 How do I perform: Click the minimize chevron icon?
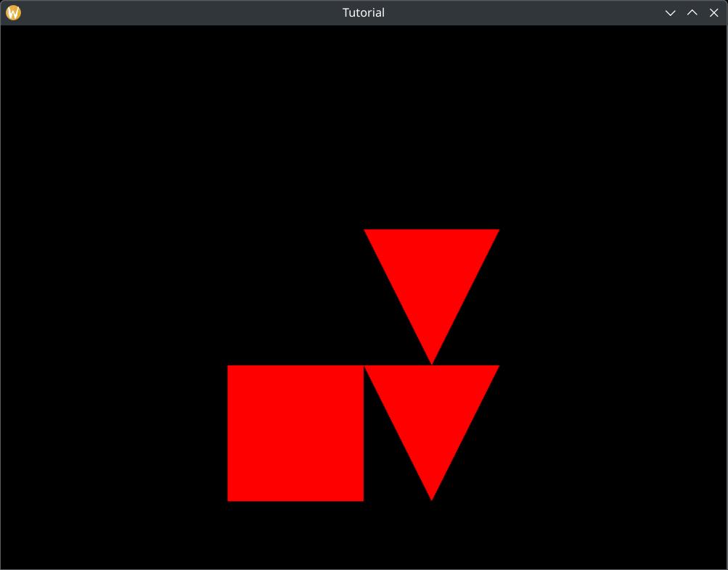(x=670, y=12)
